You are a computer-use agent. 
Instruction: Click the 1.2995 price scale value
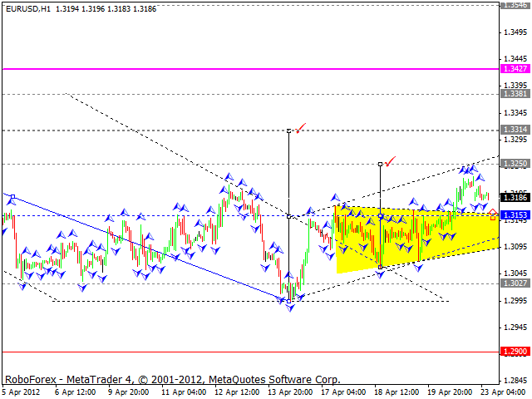(515, 301)
